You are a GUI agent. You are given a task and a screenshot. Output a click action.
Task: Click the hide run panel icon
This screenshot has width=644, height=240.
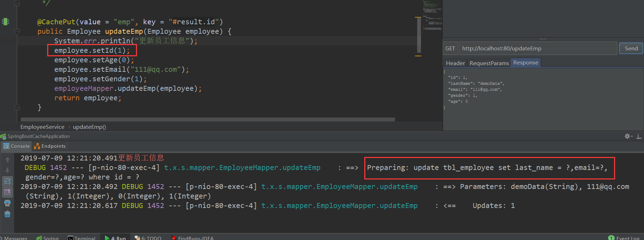639,136
